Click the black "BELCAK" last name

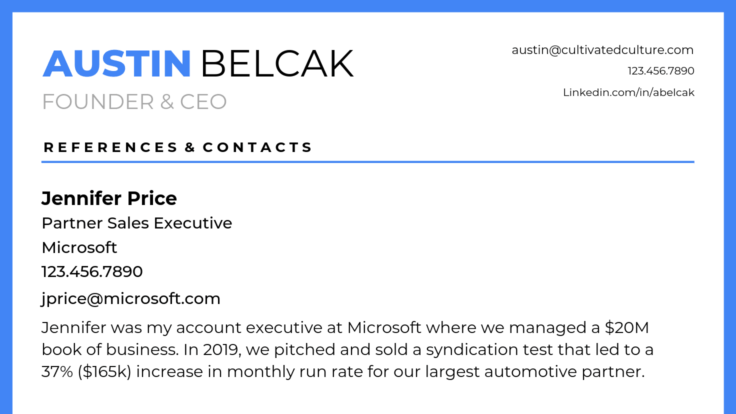click(x=277, y=63)
